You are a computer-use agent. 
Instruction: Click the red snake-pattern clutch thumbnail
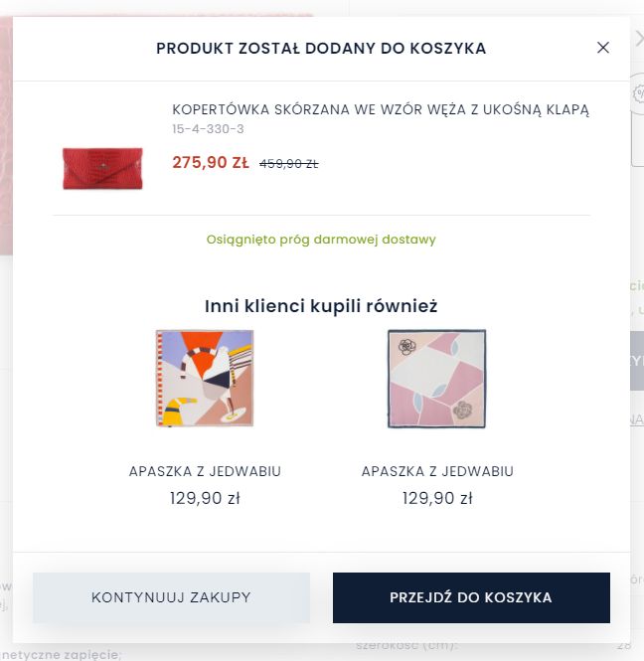(102, 168)
